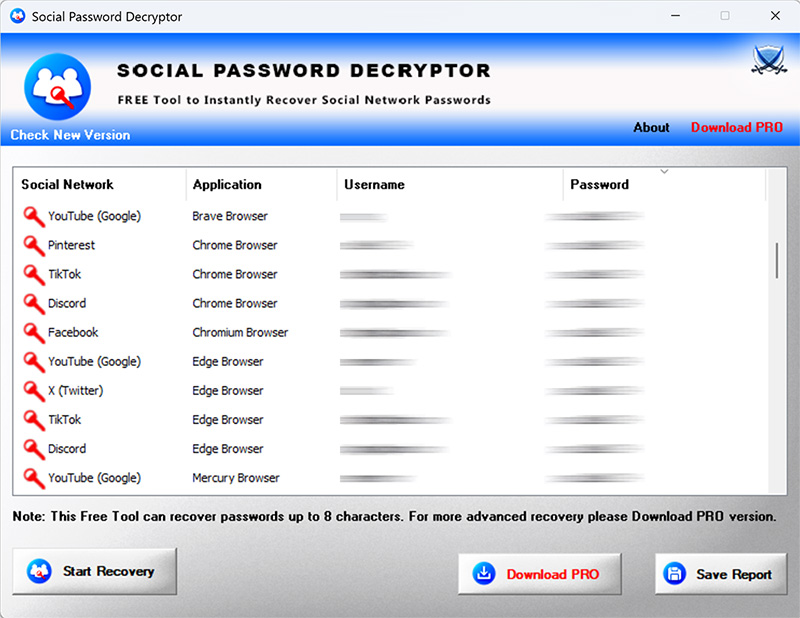The image size is (800, 618).
Task: Click the vertical scrollbar thumb in the results list
Action: (776, 260)
